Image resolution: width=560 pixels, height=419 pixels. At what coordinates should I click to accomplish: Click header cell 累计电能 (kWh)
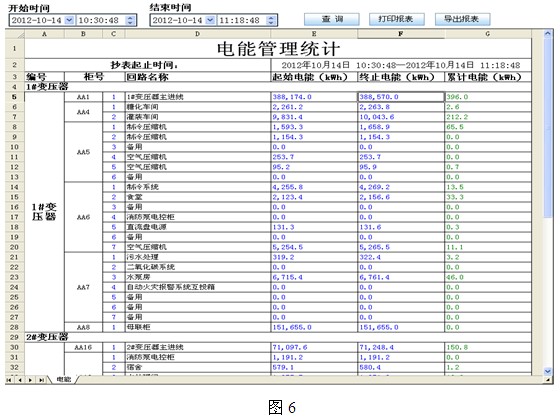click(488, 77)
